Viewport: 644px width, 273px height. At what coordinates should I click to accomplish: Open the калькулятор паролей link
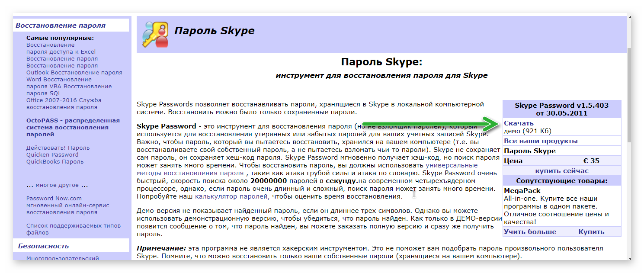click(232, 196)
